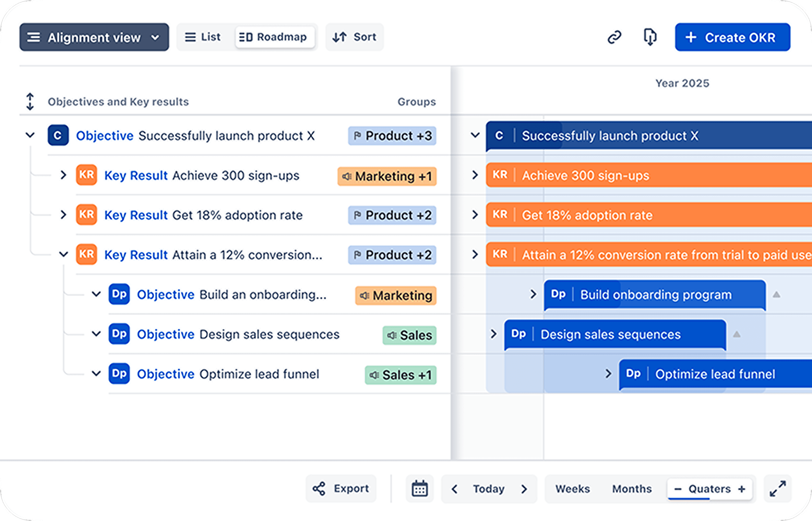
Task: Click the Export button
Action: pyautogui.click(x=341, y=488)
